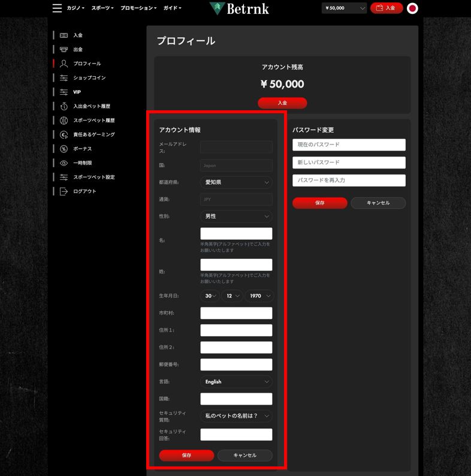Click 保存 in アカウント情報 form
Image resolution: width=471 pixels, height=476 pixels.
(x=186, y=456)
